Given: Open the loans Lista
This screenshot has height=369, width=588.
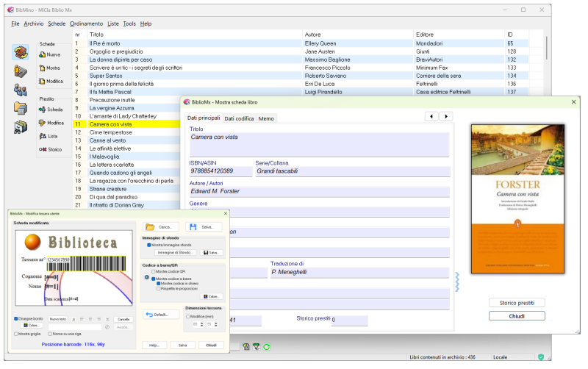Looking at the screenshot, I should tap(49, 136).
